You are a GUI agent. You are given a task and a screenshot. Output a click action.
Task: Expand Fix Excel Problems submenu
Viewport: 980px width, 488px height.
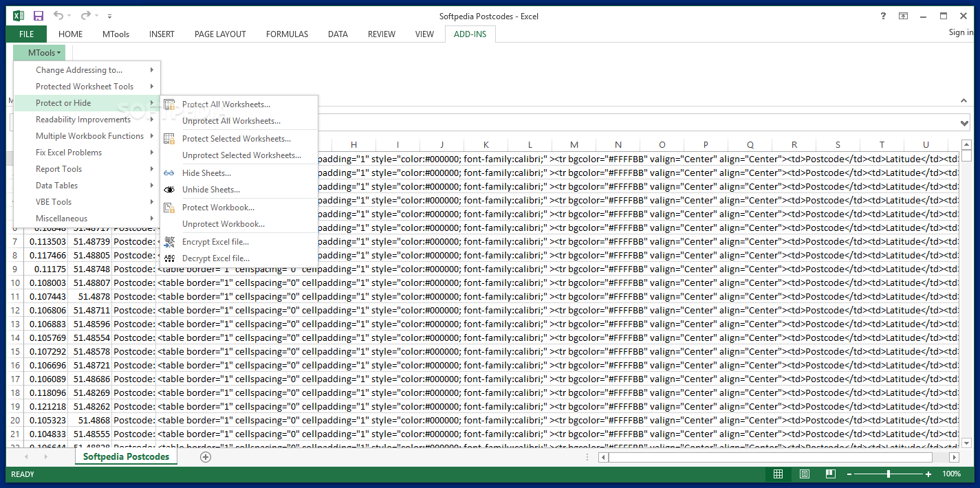click(87, 153)
